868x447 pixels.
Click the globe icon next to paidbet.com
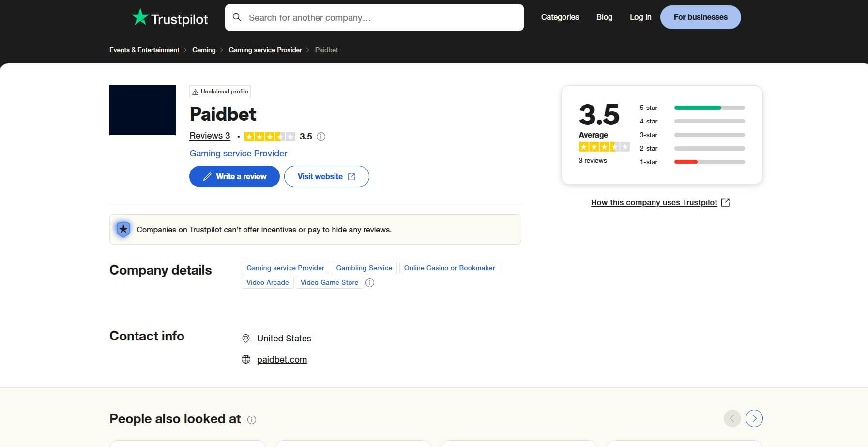[x=246, y=359]
